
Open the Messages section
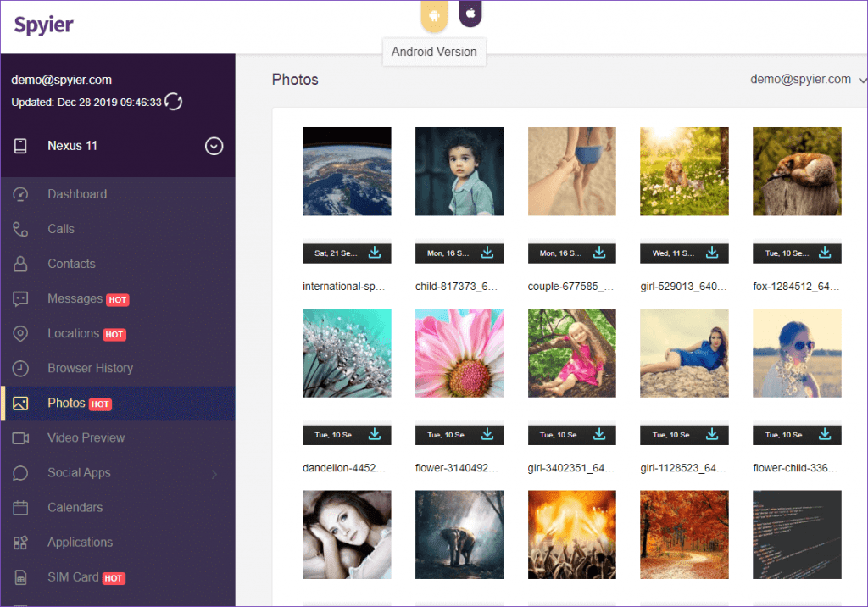tap(75, 298)
